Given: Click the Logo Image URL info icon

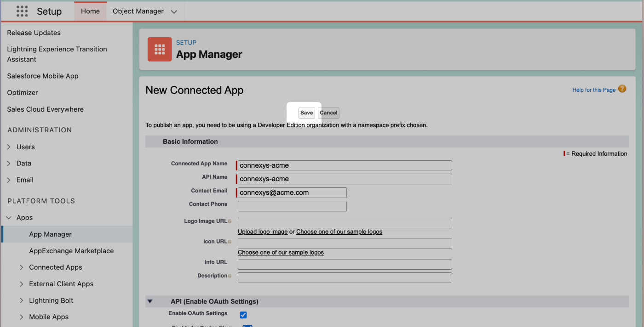Looking at the screenshot, I should (x=230, y=221).
